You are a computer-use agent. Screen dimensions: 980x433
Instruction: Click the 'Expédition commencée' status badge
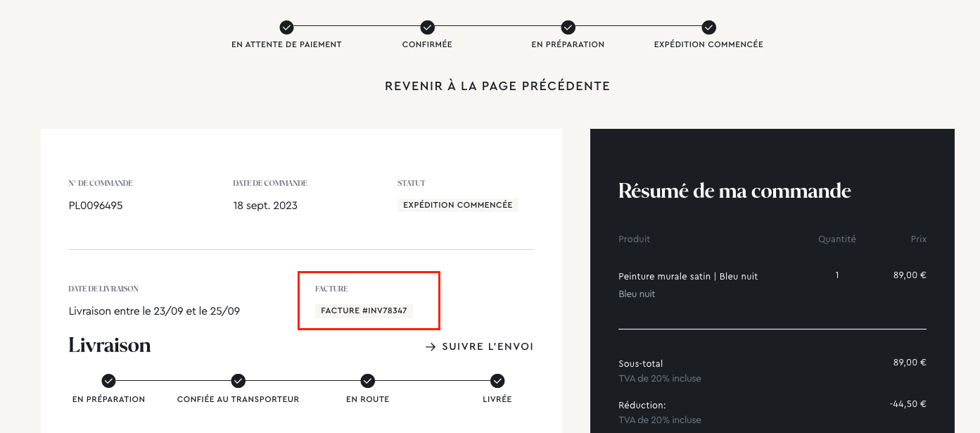[x=457, y=206]
